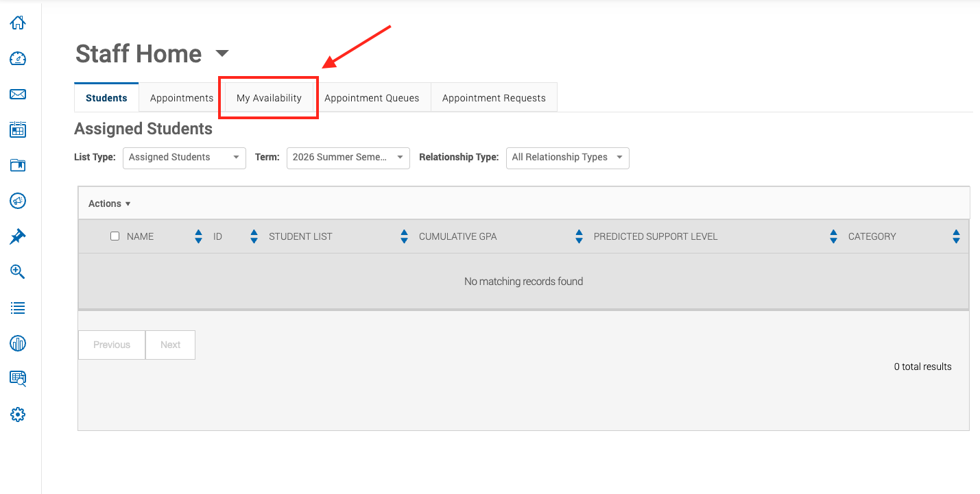
Task: Click the Next page button
Action: [171, 345]
